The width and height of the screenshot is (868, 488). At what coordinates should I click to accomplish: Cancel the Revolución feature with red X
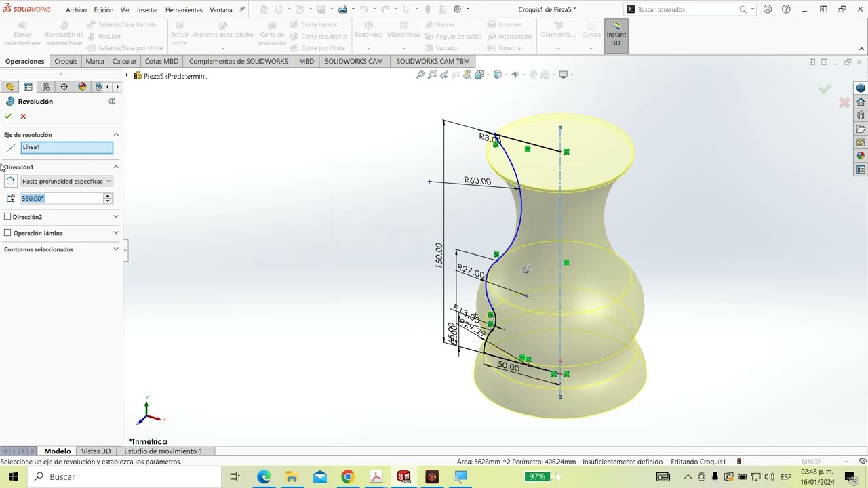coord(23,117)
